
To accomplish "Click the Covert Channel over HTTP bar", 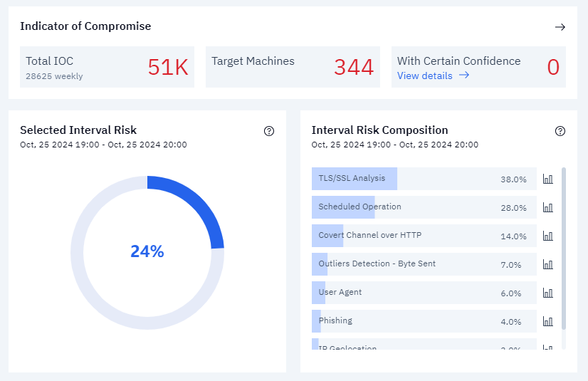I will click(x=424, y=236).
